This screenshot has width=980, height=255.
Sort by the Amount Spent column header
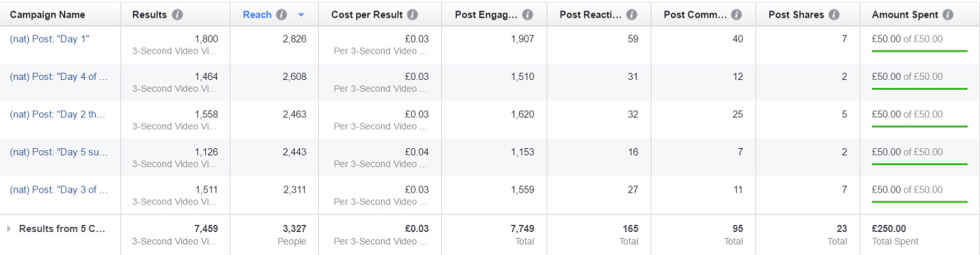pyautogui.click(x=905, y=14)
